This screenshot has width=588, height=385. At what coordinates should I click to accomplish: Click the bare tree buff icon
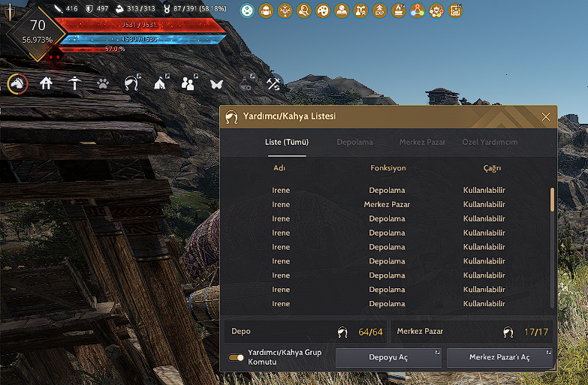pyautogui.click(x=285, y=11)
